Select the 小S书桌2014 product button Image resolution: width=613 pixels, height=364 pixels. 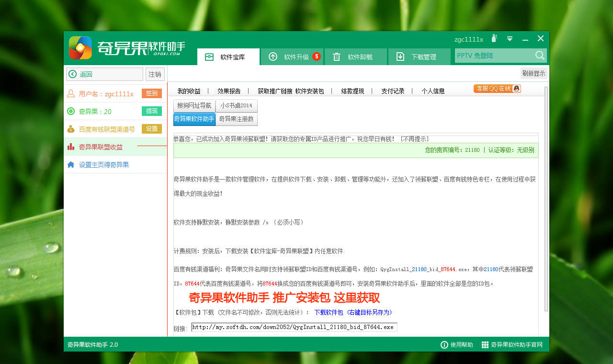[x=237, y=106]
